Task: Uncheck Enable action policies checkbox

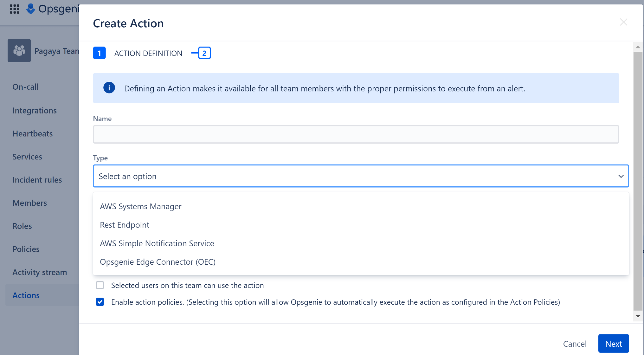Action: [100, 302]
